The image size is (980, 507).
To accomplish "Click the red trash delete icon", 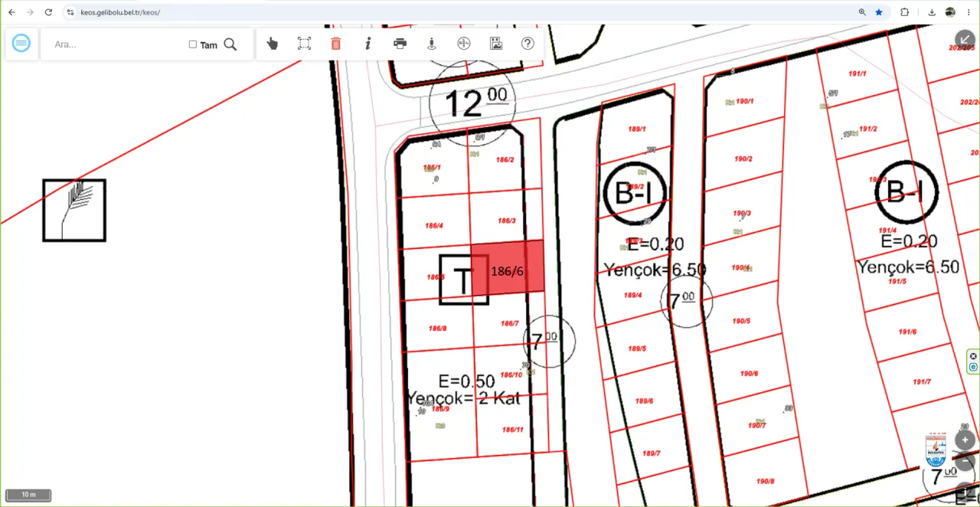I will click(335, 44).
